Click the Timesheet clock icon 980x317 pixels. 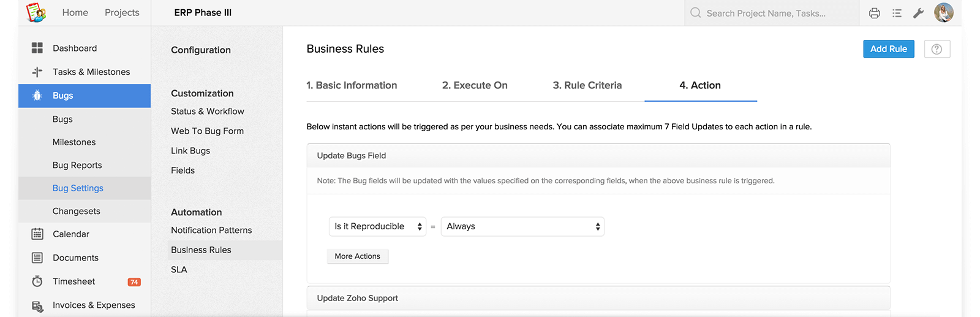coord(37,281)
